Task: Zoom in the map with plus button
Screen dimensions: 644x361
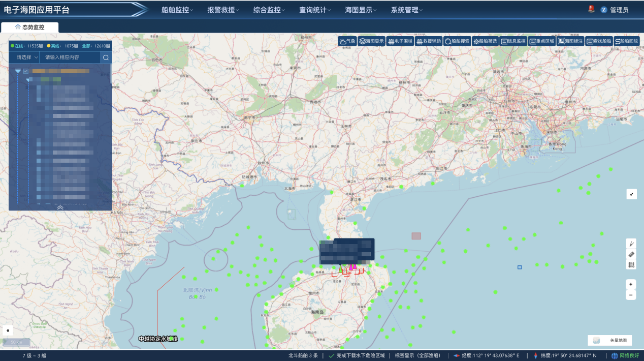Action: click(631, 284)
